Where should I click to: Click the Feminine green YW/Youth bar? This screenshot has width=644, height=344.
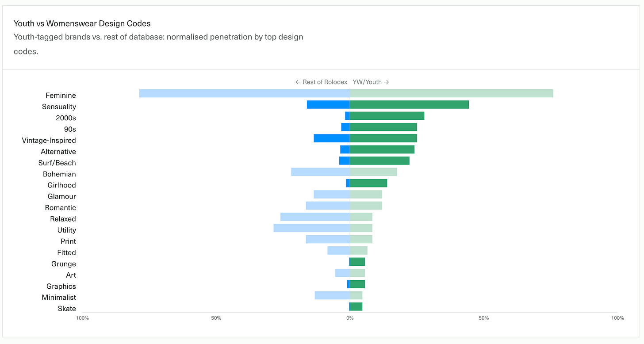[452, 93]
